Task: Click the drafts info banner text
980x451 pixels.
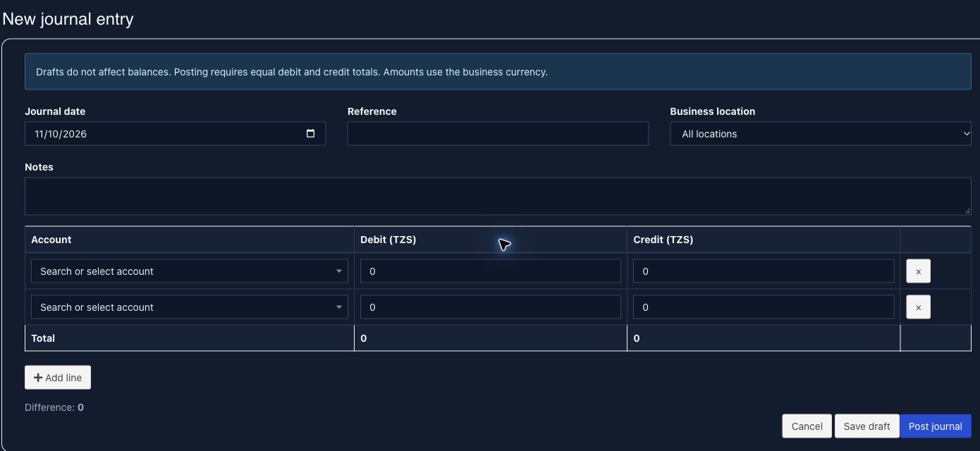Action: pyautogui.click(x=292, y=72)
